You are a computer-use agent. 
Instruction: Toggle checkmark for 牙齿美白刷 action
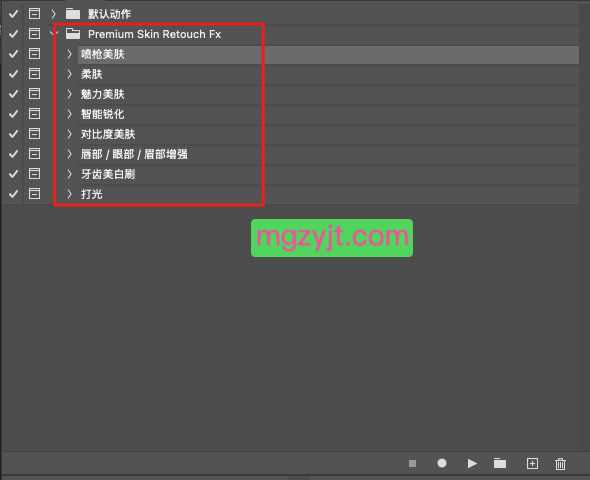pyautogui.click(x=14, y=174)
